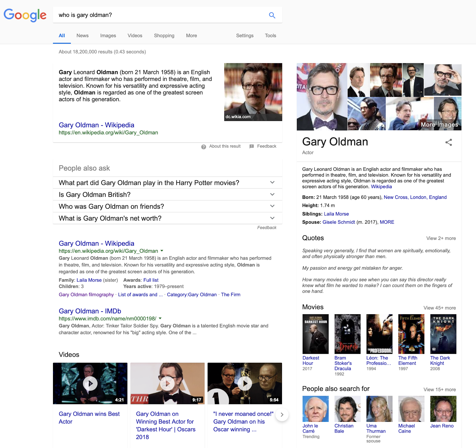Click the John le Carré photo
Image resolution: width=476 pixels, height=448 pixels.
coord(316,409)
